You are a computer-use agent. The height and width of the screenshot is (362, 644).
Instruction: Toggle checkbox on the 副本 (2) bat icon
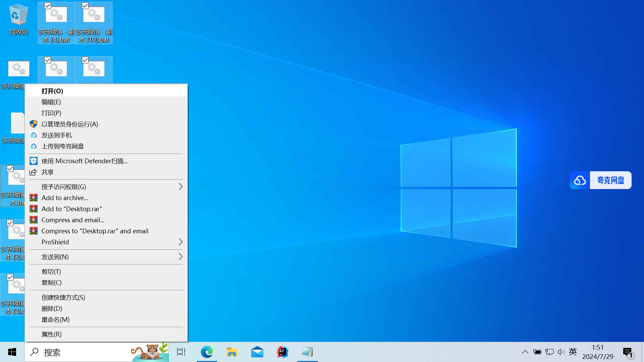pyautogui.click(x=10, y=223)
